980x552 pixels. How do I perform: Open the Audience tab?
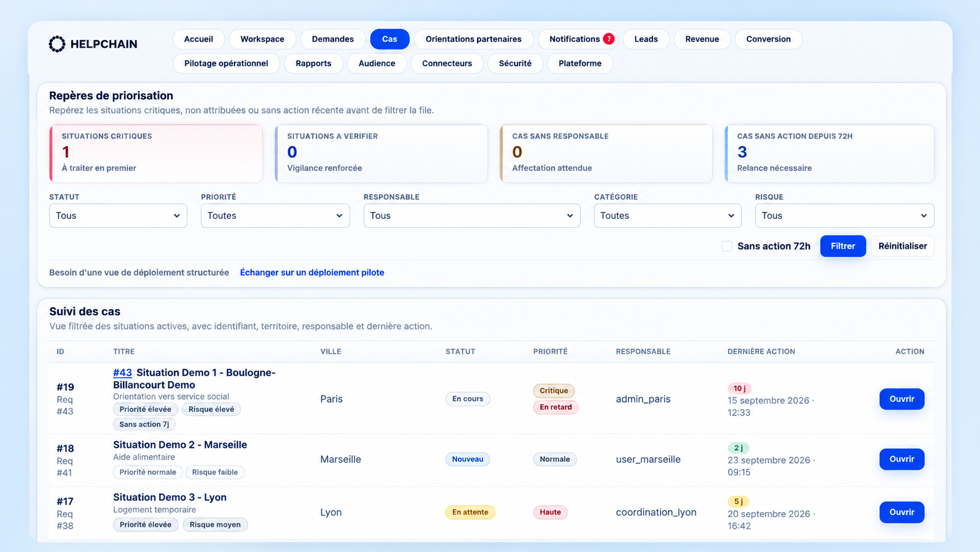(x=377, y=63)
